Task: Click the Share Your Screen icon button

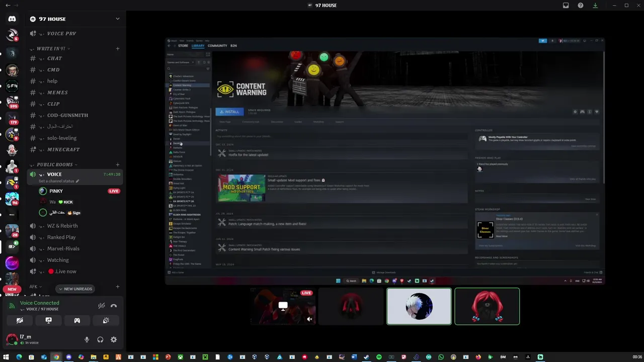Action: pyautogui.click(x=48, y=320)
